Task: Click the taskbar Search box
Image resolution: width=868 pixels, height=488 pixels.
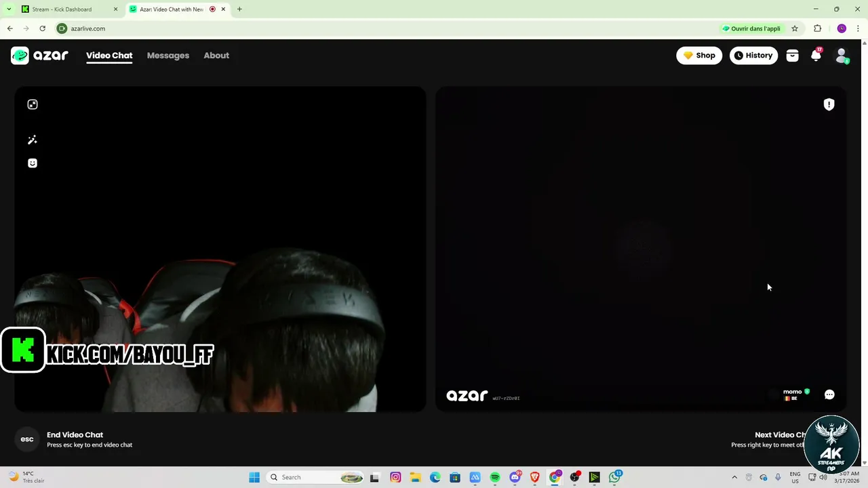Action: click(317, 477)
